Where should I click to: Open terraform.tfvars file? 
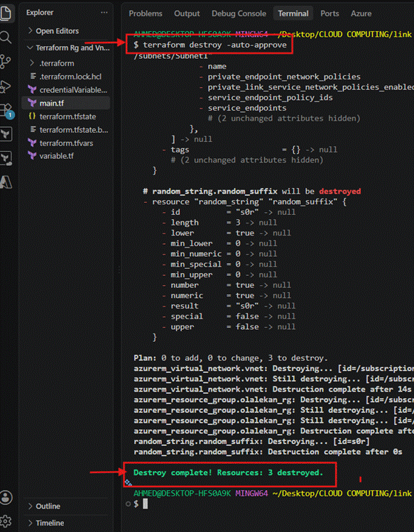pos(66,143)
